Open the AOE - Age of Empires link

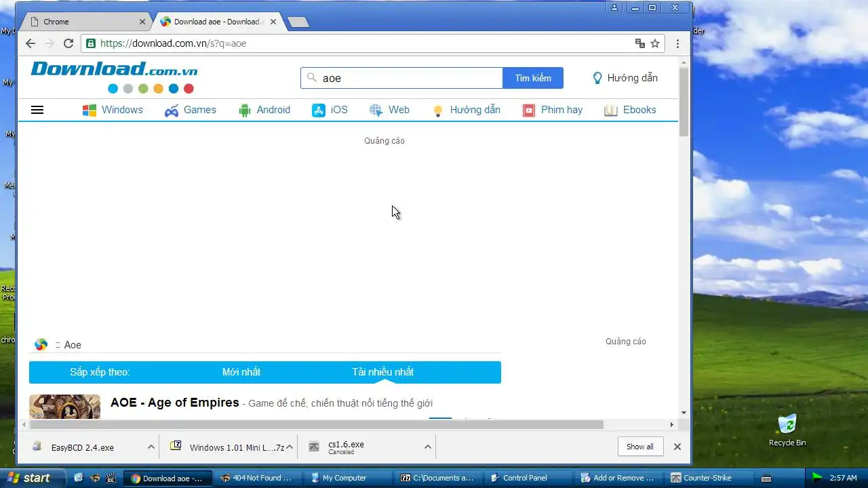175,403
